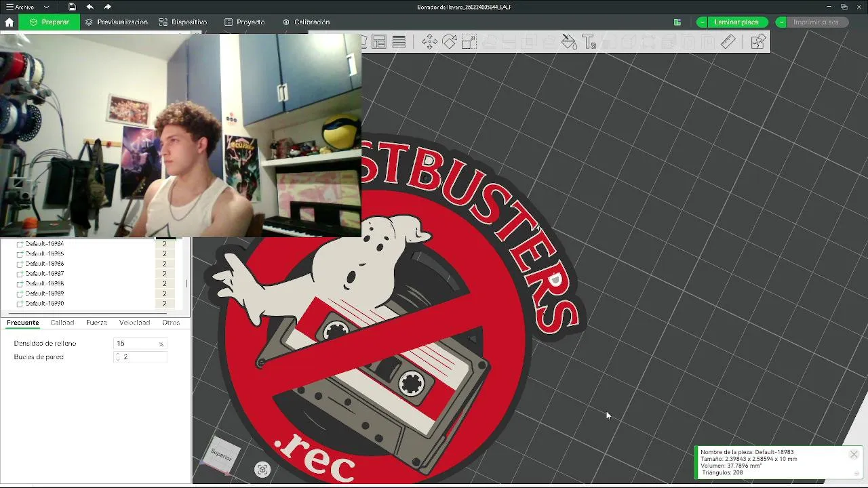The height and width of the screenshot is (488, 868).
Task: Click the Densidad de relleno value field
Action: pos(140,344)
